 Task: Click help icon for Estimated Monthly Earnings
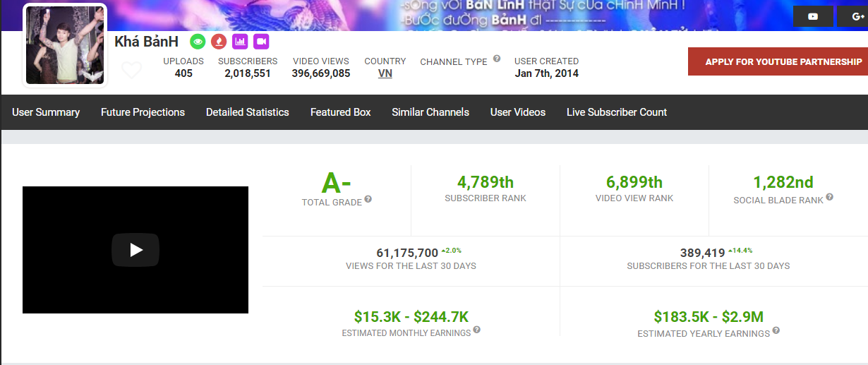[x=476, y=330]
